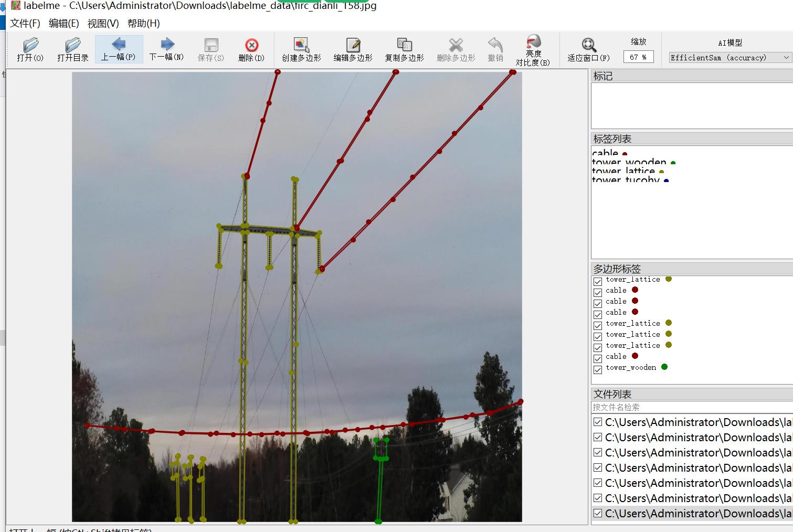
Task: Open the View menu
Action: [x=103, y=24]
